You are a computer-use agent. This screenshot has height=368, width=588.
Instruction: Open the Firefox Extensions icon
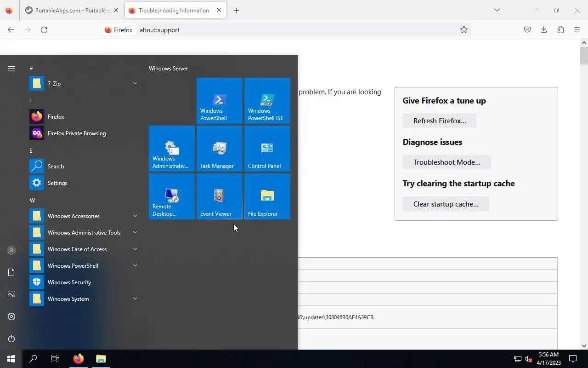point(560,30)
